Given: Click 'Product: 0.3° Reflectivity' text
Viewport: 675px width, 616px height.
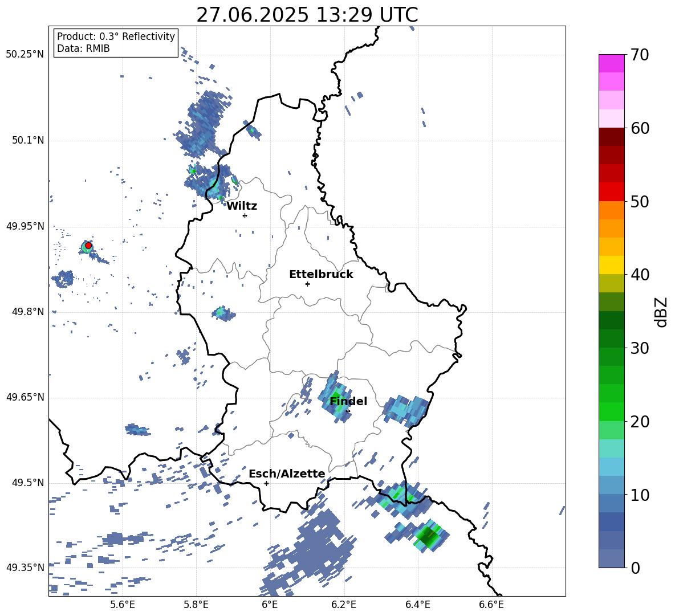Looking at the screenshot, I should [116, 36].
